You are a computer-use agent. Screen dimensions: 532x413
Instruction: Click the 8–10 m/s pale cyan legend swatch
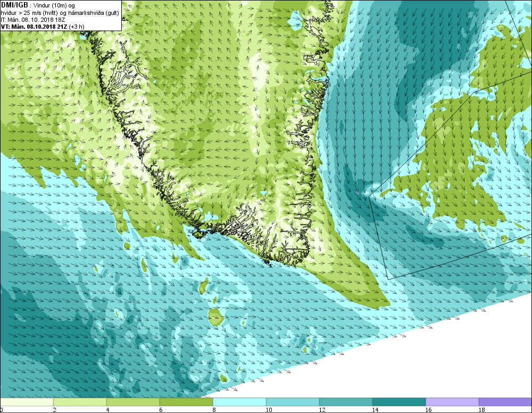point(239,402)
